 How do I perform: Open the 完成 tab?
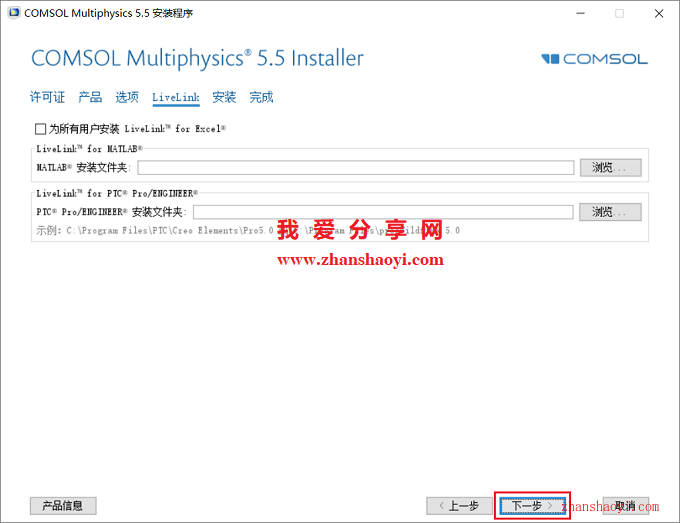click(x=261, y=97)
